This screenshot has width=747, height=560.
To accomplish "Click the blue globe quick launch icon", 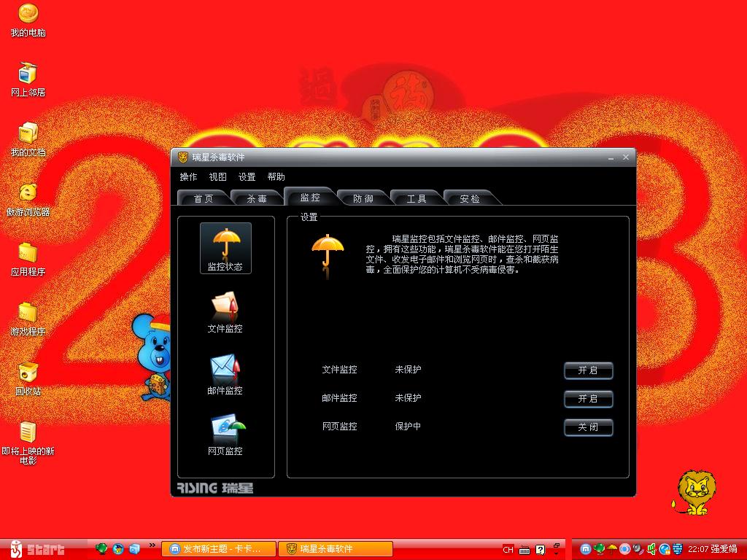I will click(118, 549).
